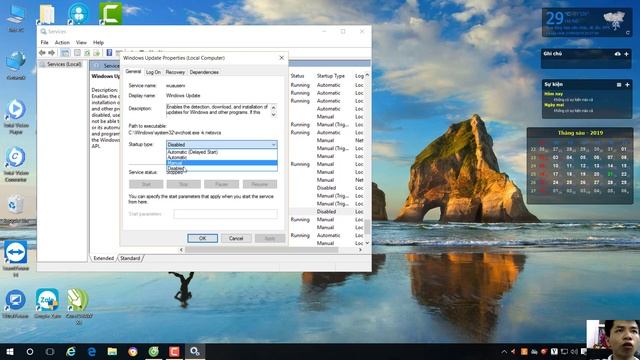Click the weather widget showing 29 degrees
Screen dimensions: 640x360
point(587,22)
